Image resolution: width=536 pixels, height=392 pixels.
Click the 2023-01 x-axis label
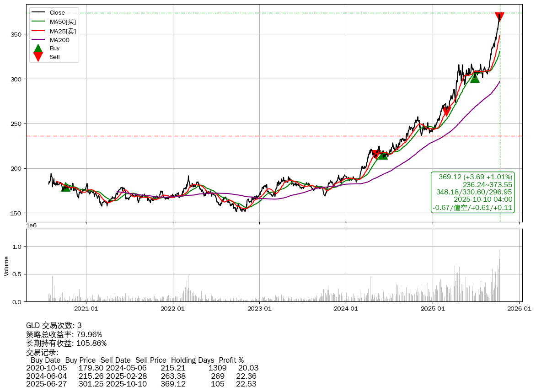[x=259, y=309]
